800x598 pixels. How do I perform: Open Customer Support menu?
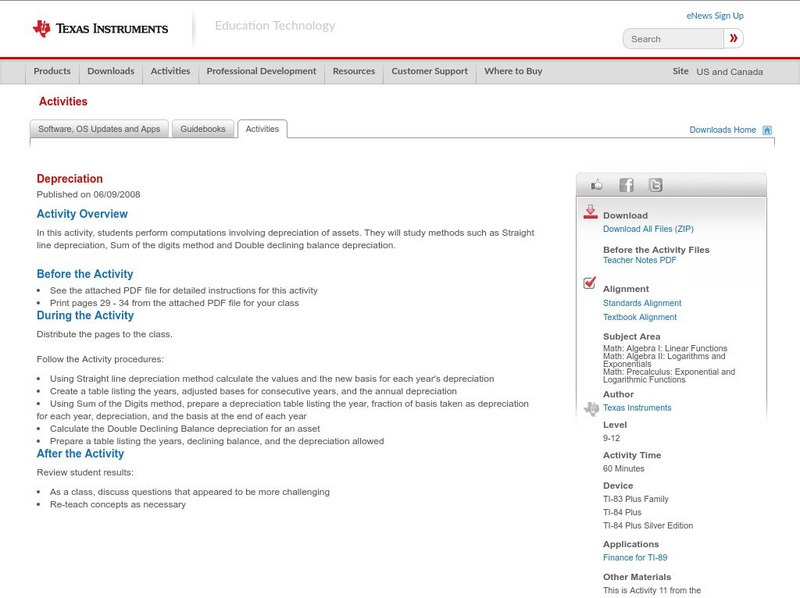pyautogui.click(x=430, y=71)
